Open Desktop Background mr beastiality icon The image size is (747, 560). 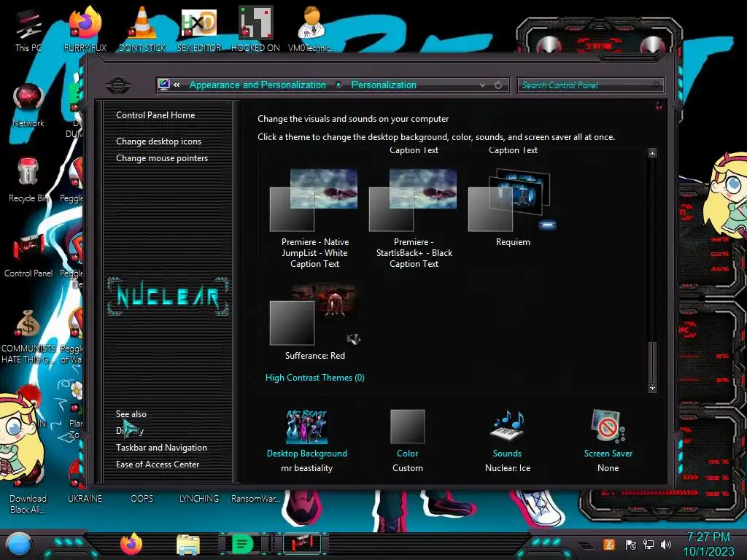(x=307, y=427)
